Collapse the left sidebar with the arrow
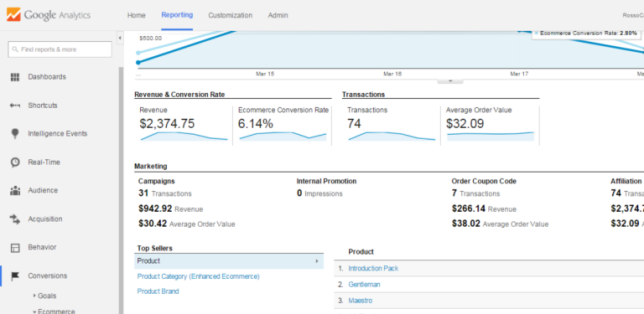The height and width of the screenshot is (314, 644). 120,39
